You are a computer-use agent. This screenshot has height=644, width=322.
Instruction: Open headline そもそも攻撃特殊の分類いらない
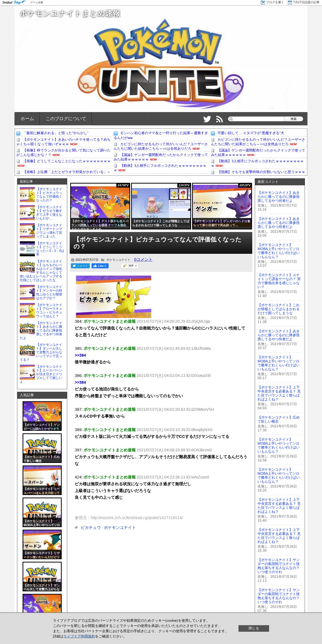point(261,172)
